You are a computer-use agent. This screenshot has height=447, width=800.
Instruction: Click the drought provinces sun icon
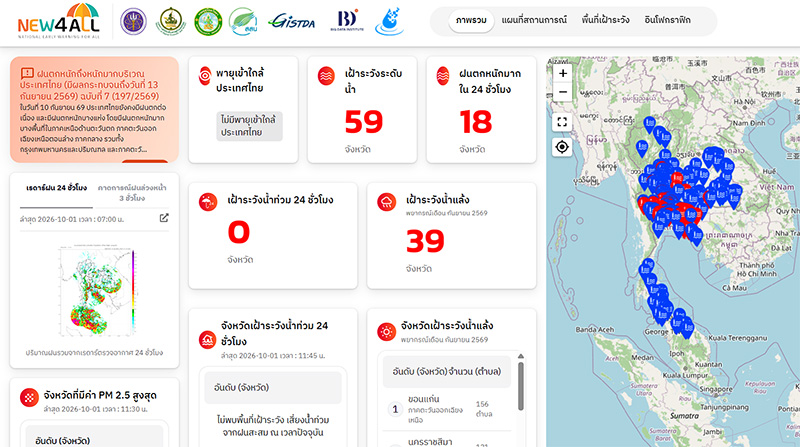[x=386, y=332]
